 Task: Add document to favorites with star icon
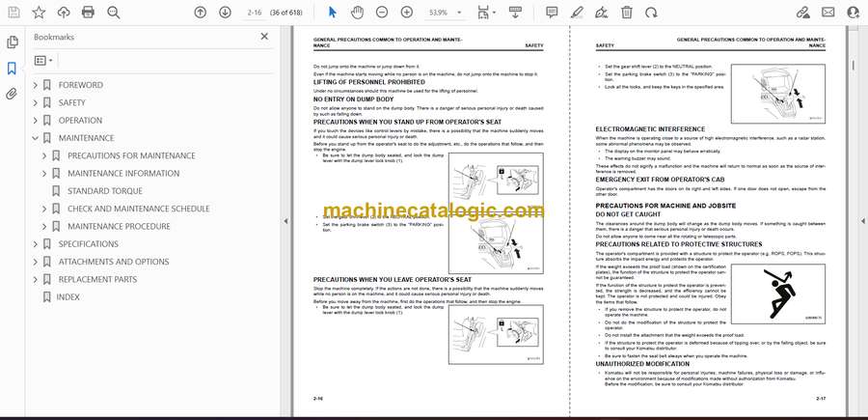[39, 13]
